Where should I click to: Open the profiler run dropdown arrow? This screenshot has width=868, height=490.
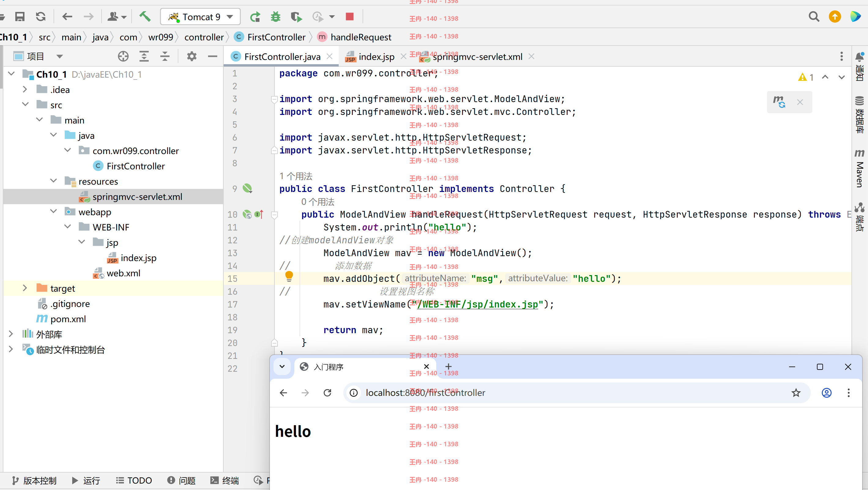(332, 17)
